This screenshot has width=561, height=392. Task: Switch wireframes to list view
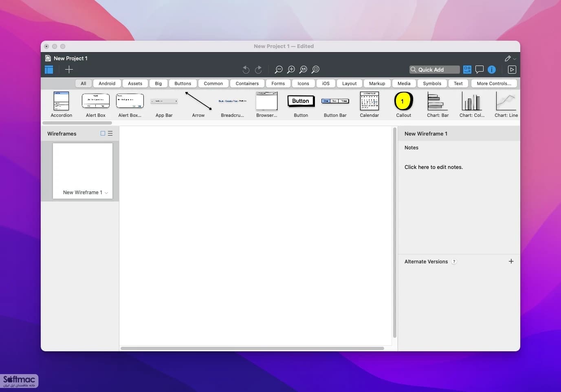[110, 134]
